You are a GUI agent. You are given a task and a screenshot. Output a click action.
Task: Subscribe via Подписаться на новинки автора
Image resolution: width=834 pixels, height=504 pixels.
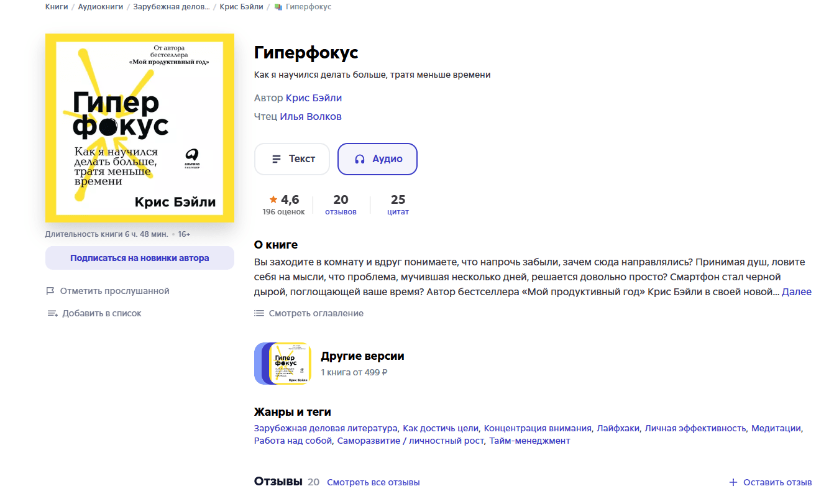140,258
